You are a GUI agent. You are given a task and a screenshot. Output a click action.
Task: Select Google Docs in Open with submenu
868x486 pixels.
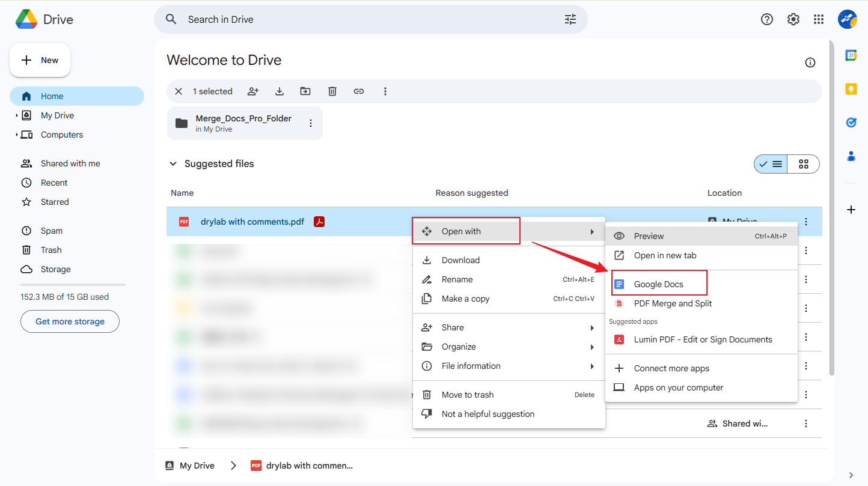coord(659,282)
